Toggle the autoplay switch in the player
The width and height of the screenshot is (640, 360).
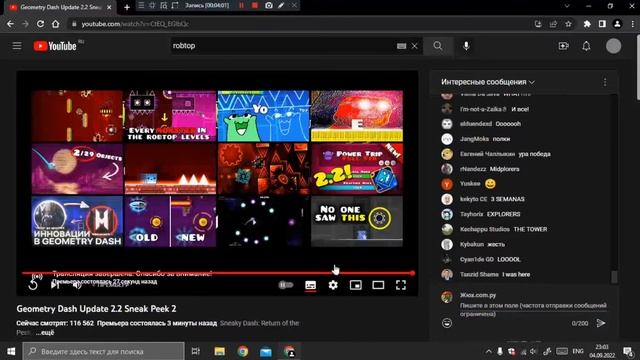tap(286, 285)
